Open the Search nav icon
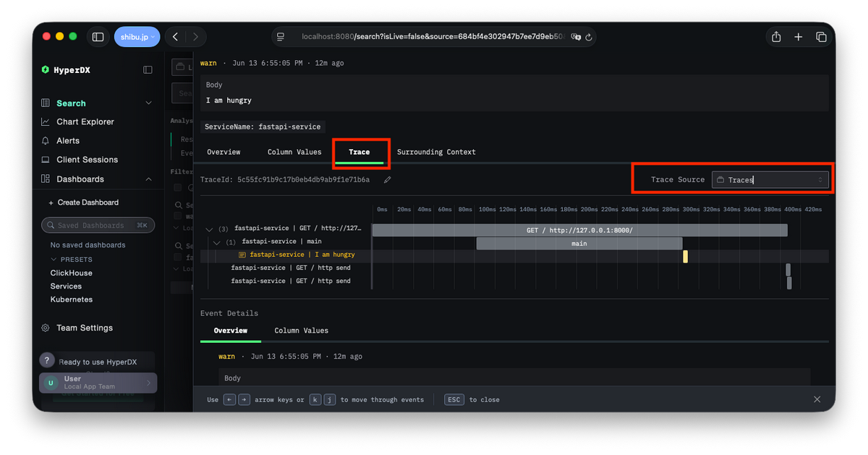The image size is (868, 455). point(46,103)
